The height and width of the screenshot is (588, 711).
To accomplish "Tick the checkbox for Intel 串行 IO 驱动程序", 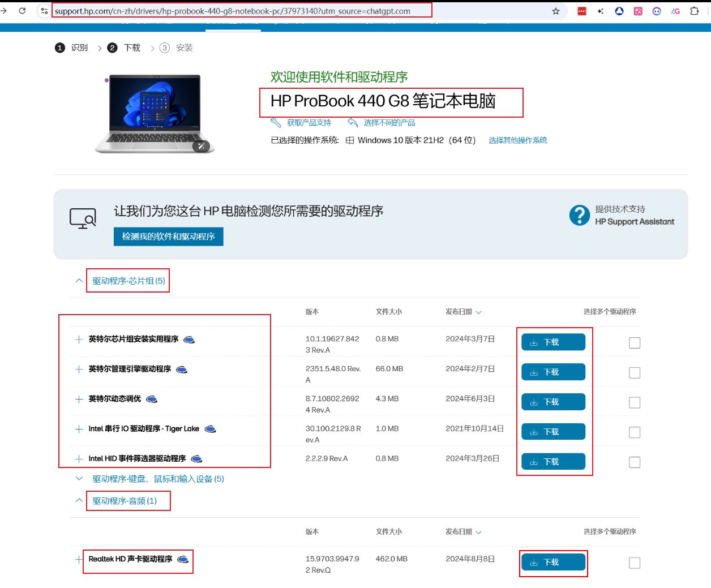I will (635, 432).
